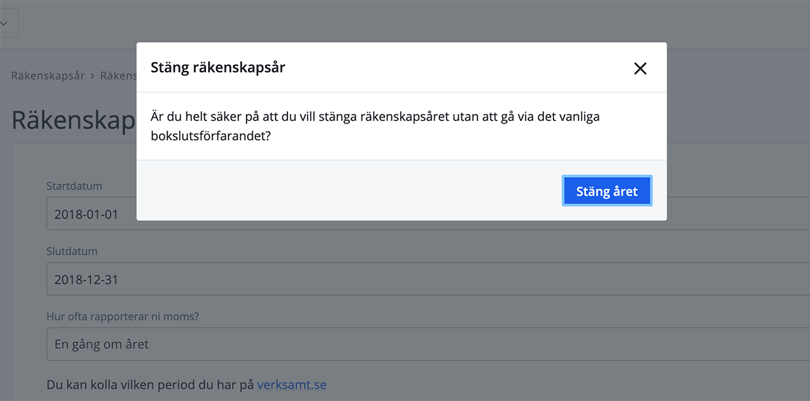Select the 'Slutdatum' label
The width and height of the screenshot is (810, 401).
click(x=72, y=251)
